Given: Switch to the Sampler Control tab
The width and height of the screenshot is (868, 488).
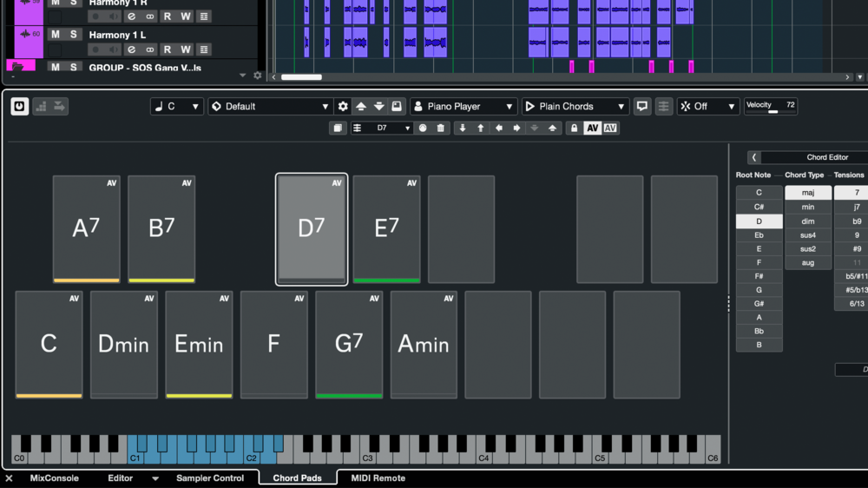Looking at the screenshot, I should [210, 478].
